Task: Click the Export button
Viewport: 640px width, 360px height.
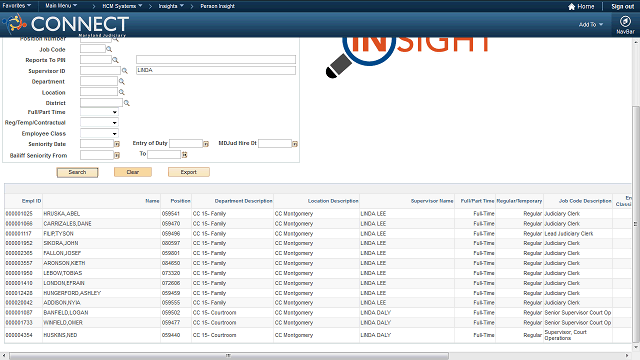Action: [x=189, y=172]
